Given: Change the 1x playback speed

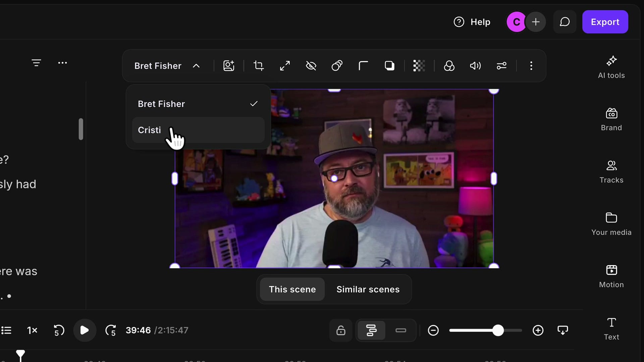Looking at the screenshot, I should (32, 330).
